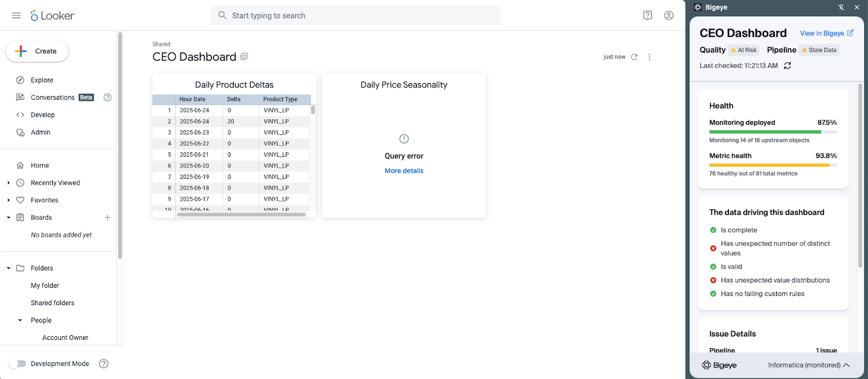
Task: Click the Home house icon
Action: (20, 165)
